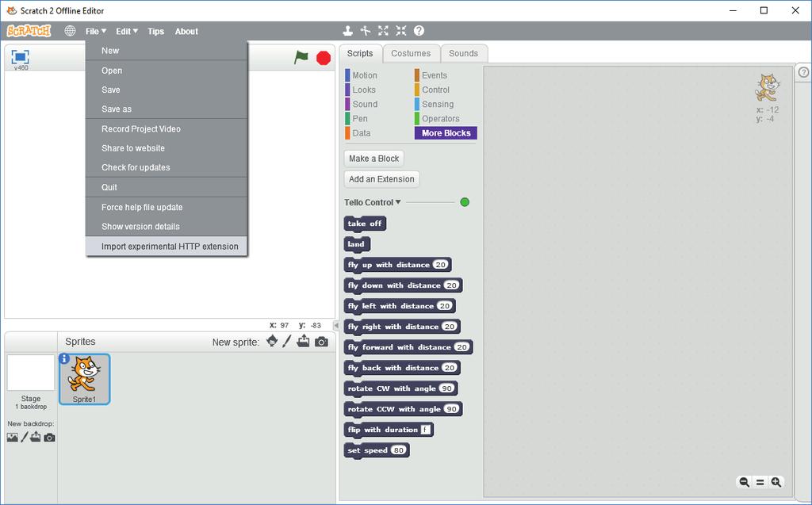Image resolution: width=812 pixels, height=505 pixels.
Task: Select Force help file update
Action: [167, 207]
